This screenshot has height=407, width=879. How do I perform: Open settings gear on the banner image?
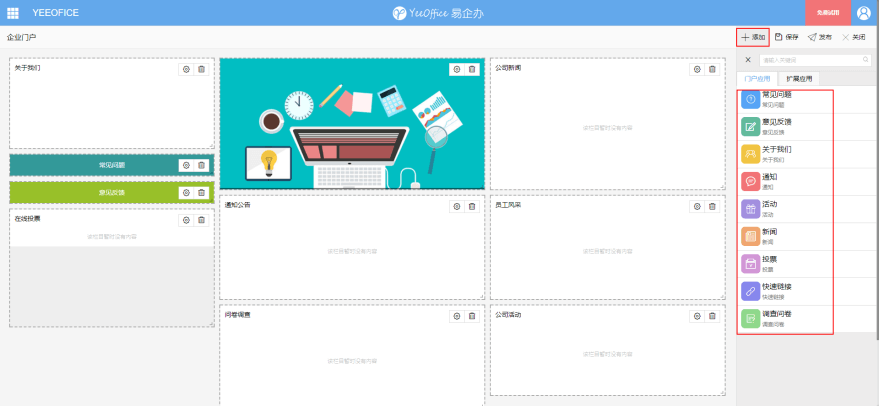(x=456, y=69)
